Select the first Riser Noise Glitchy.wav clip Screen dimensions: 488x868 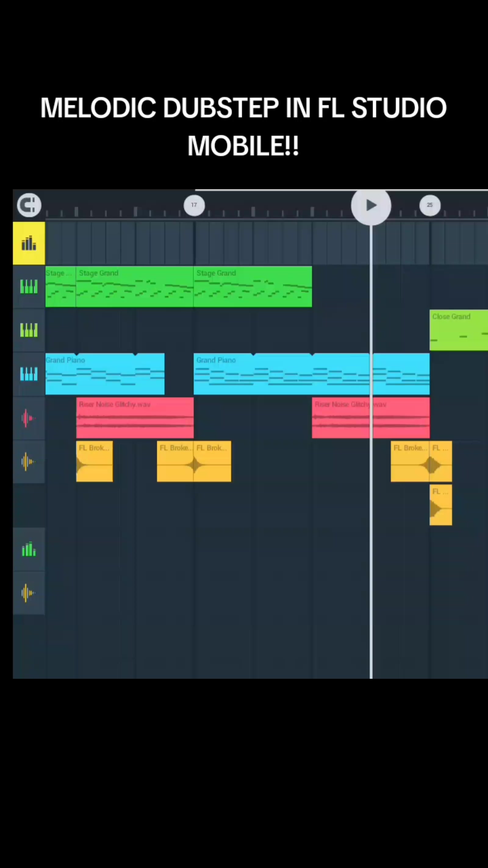tap(135, 418)
